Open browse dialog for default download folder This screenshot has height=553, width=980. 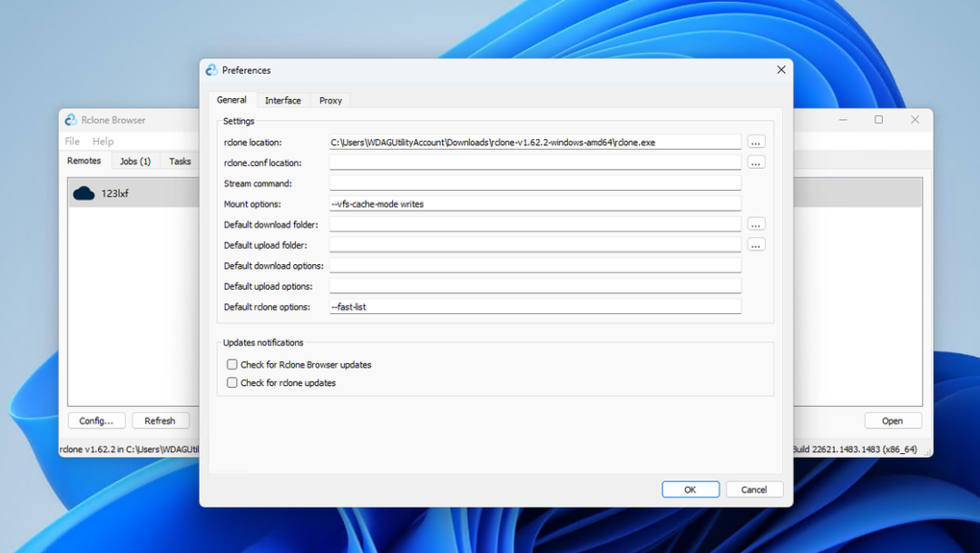pyautogui.click(x=756, y=224)
